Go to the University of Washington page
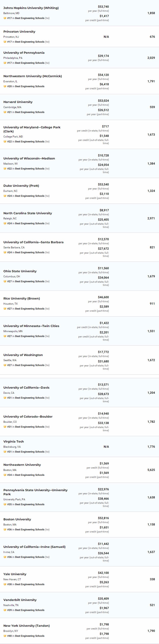159x644 pixels. click(23, 355)
